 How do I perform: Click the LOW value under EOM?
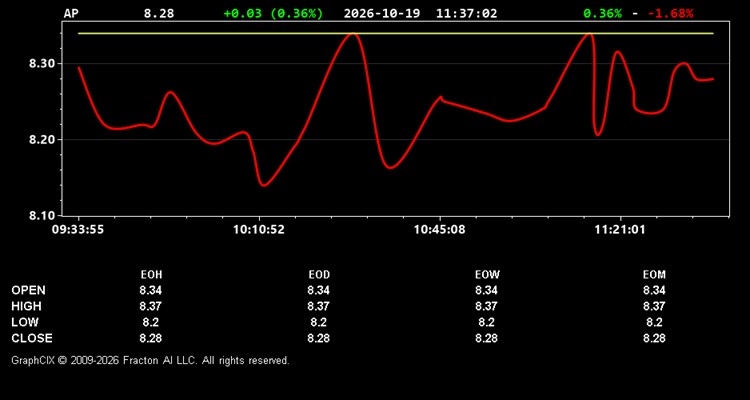[654, 322]
